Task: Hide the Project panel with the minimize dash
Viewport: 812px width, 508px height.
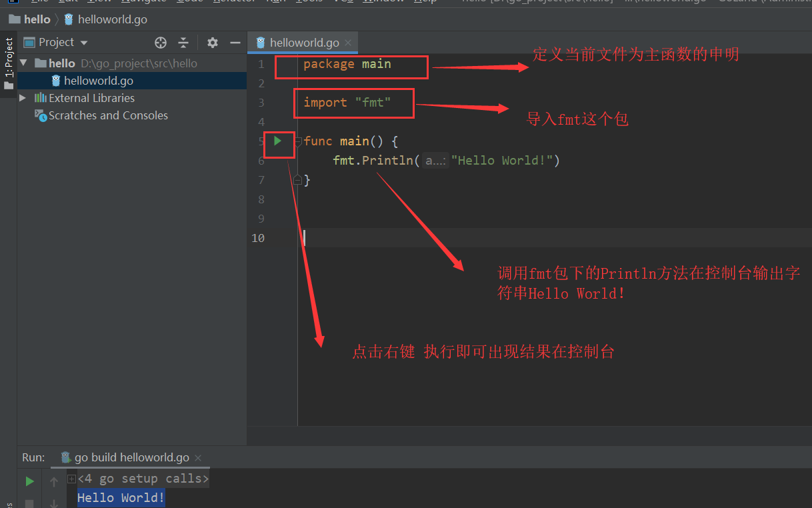Action: coord(235,43)
